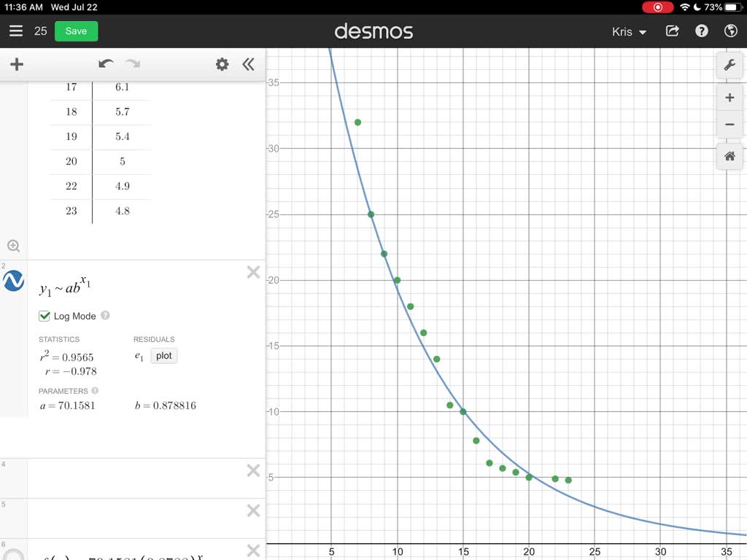Add a new expression item
The width and height of the screenshot is (747, 560).
[x=17, y=65]
